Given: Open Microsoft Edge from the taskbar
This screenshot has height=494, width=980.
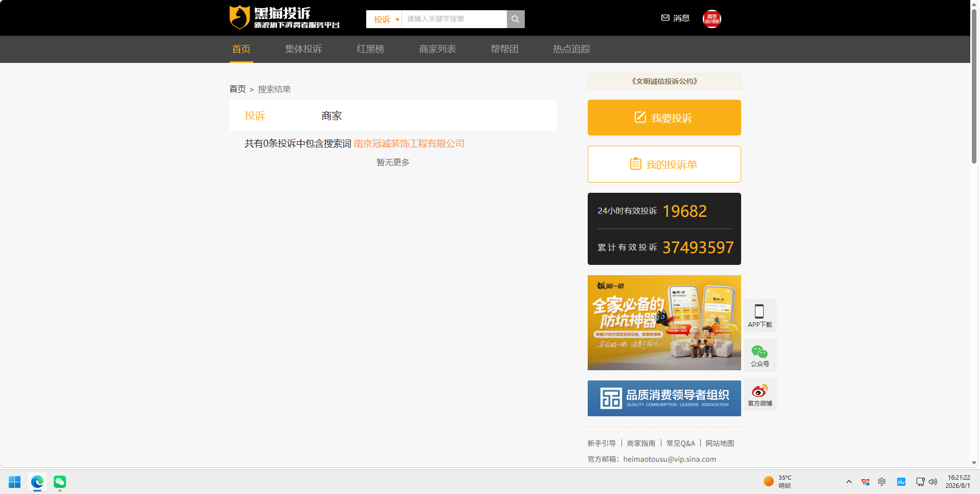Looking at the screenshot, I should [37, 482].
